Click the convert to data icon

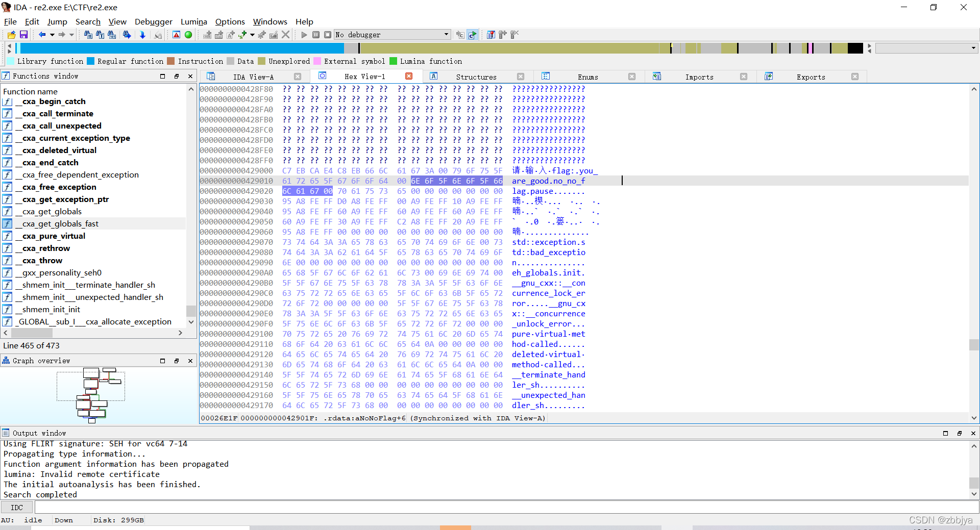click(x=219, y=35)
